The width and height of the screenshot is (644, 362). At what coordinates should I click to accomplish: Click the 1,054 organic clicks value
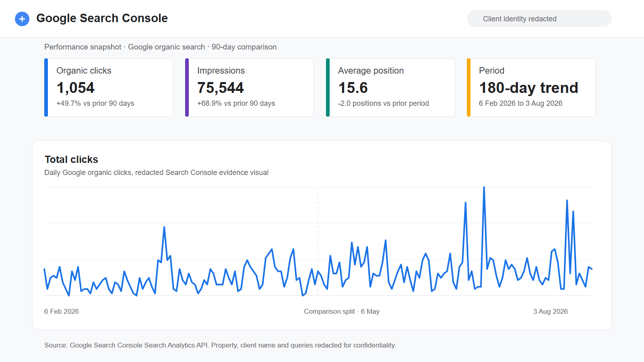[x=76, y=88]
